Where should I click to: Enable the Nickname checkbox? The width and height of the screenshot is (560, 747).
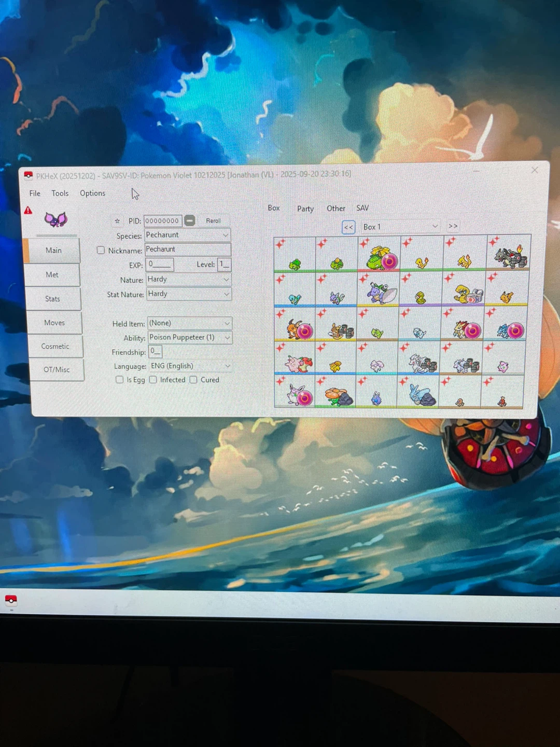101,250
